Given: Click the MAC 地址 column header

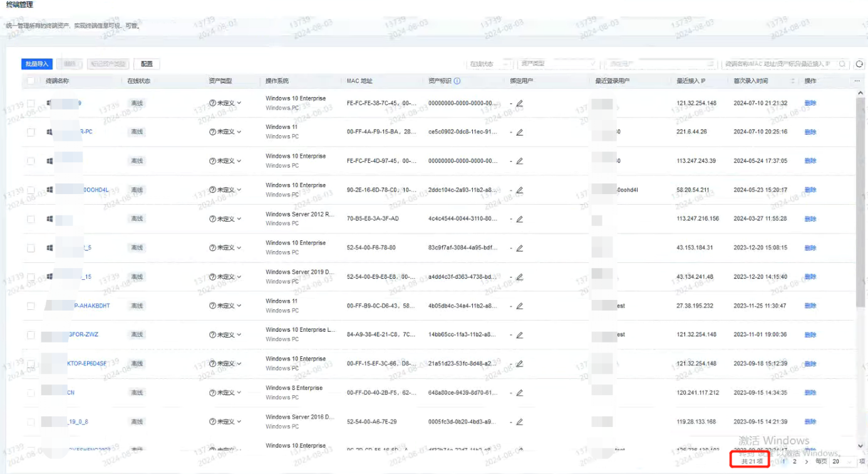Looking at the screenshot, I should click(359, 81).
